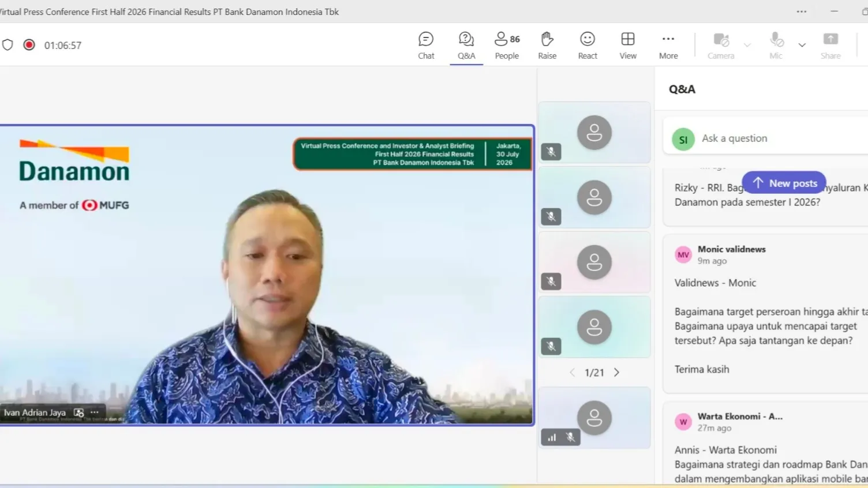
Task: Click the Ivan Adrian Jaya name label
Action: click(x=35, y=412)
